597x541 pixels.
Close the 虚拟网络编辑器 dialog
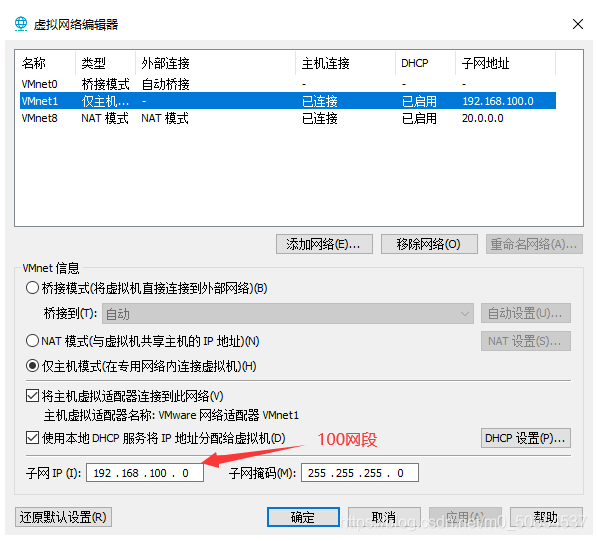(x=578, y=24)
